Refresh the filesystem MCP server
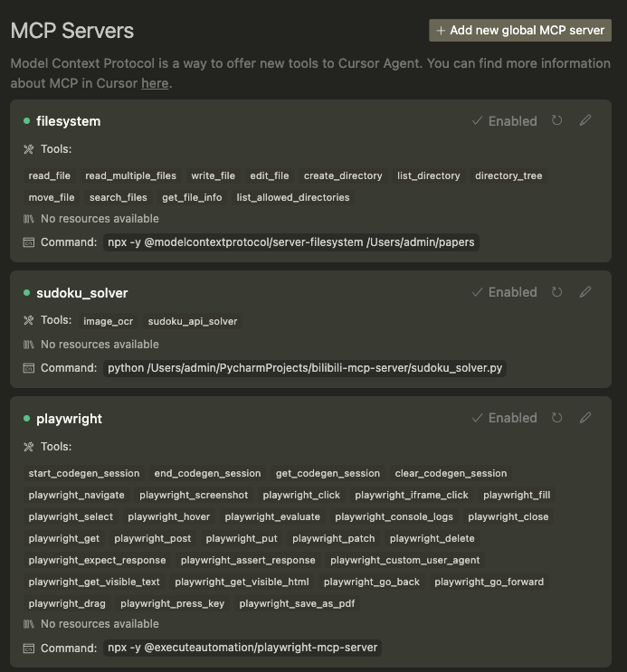This screenshot has width=627, height=672. click(556, 120)
